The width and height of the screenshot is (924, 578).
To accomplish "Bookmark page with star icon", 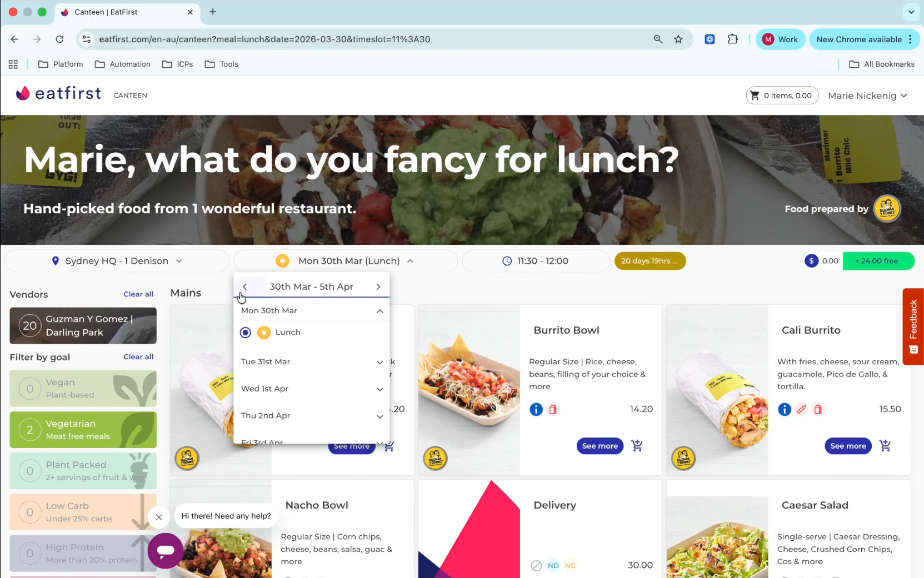I will [678, 39].
